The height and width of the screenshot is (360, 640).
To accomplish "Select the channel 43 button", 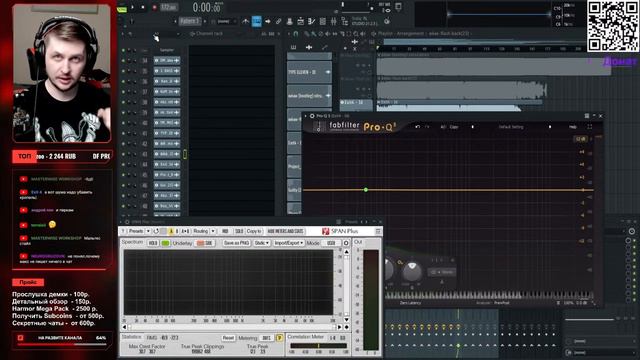I will tap(167, 154).
